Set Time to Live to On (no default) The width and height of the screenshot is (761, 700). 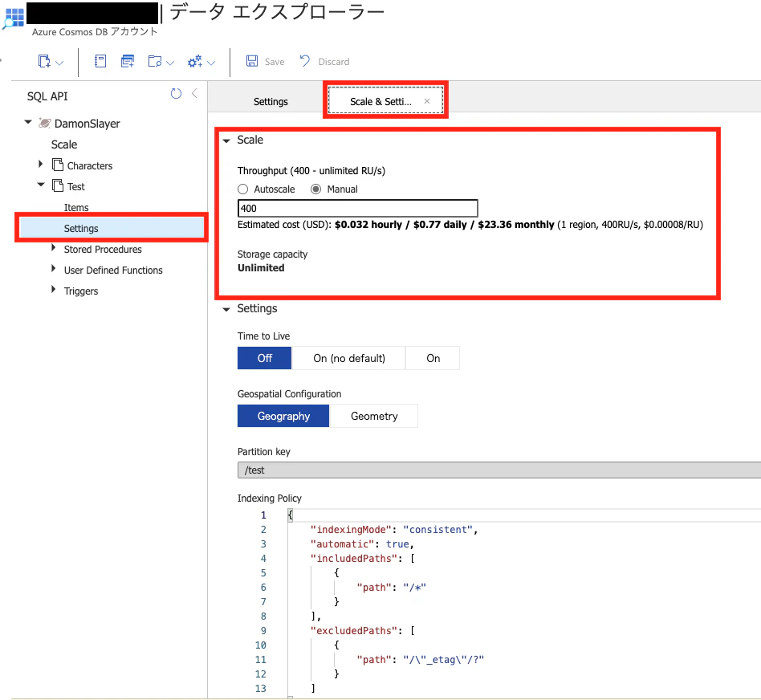(349, 358)
